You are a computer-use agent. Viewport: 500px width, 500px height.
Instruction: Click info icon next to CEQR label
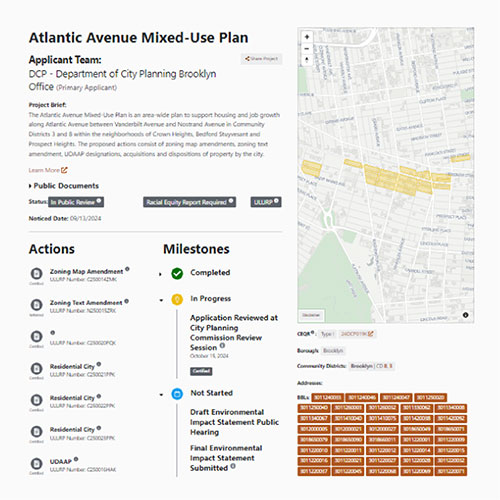312,332
